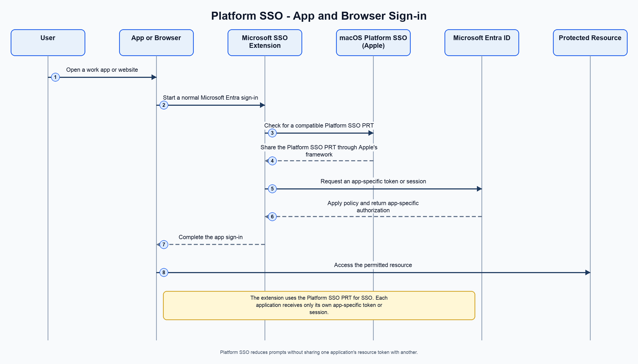This screenshot has height=364, width=638.
Task: Select the App or Browser participant box
Action: [156, 43]
